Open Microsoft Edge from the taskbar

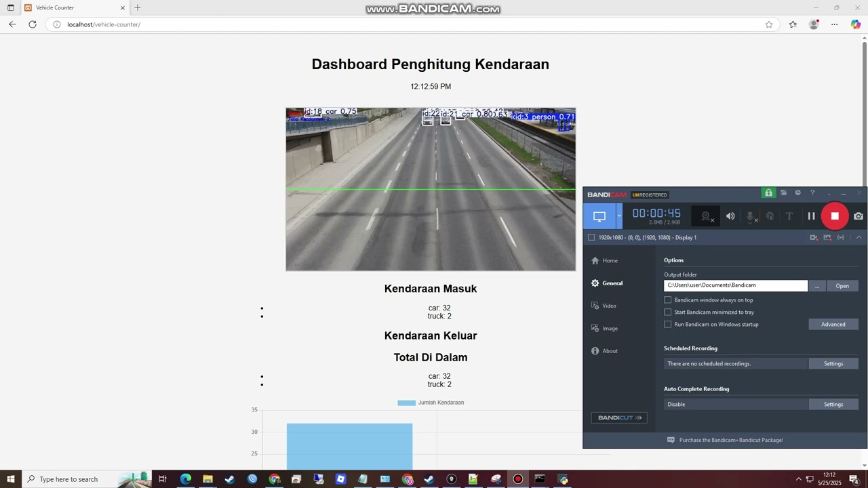185,479
